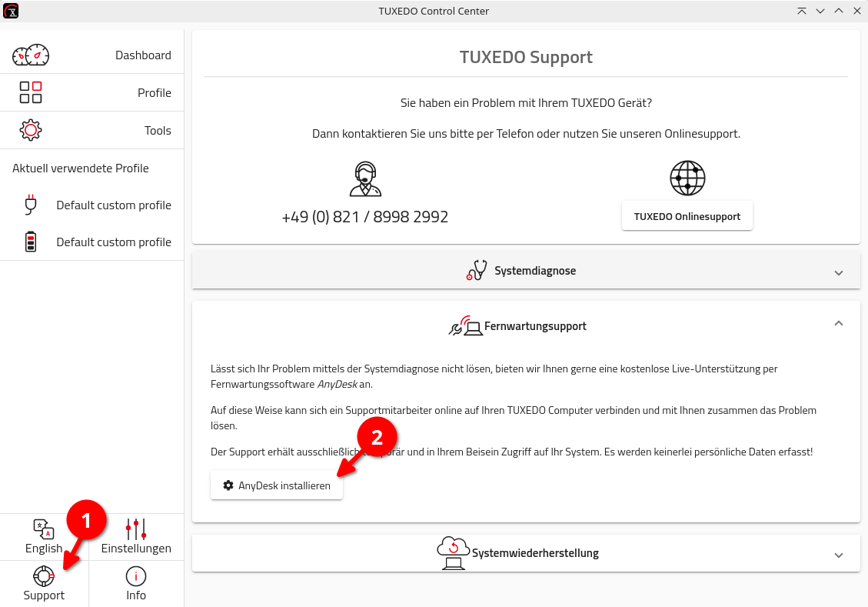This screenshot has height=607, width=868.
Task: Minimize the TUXEDO Control Center window
Action: [x=820, y=11]
